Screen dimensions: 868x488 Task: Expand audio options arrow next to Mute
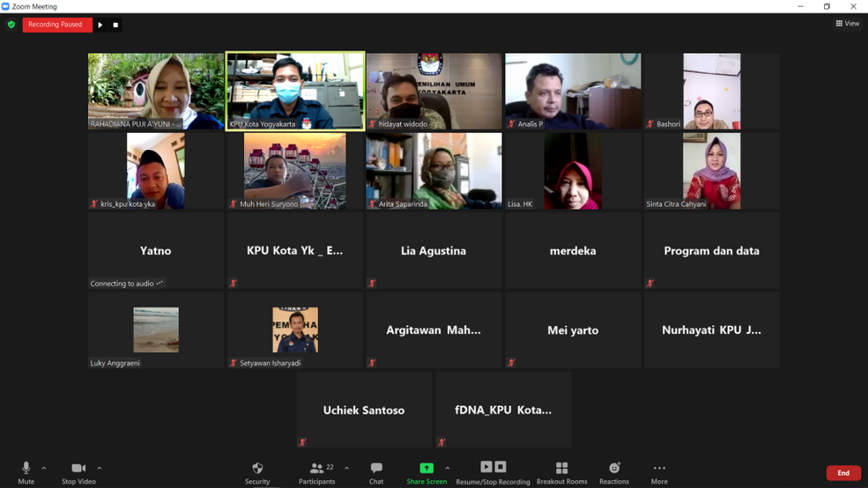click(44, 469)
